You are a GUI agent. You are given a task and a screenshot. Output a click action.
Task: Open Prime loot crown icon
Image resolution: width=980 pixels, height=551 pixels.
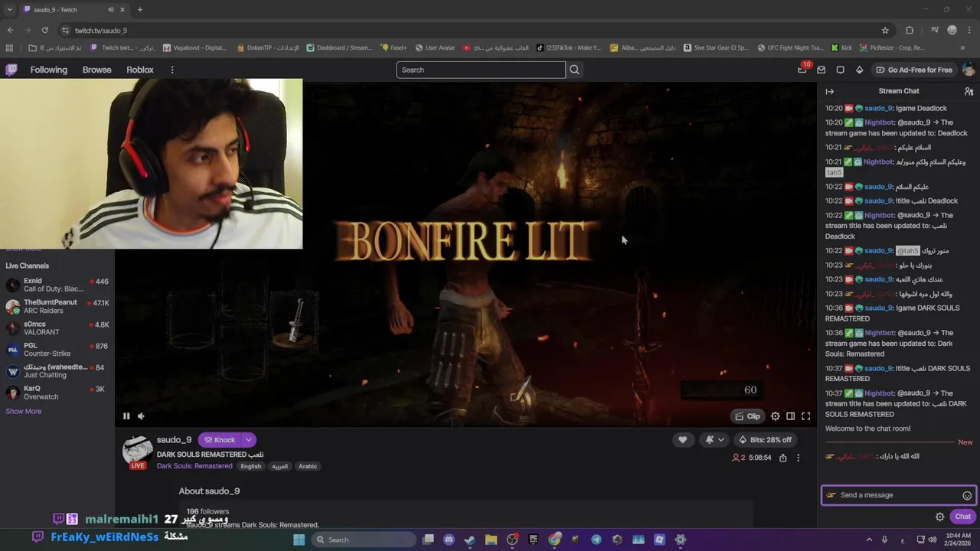click(802, 70)
